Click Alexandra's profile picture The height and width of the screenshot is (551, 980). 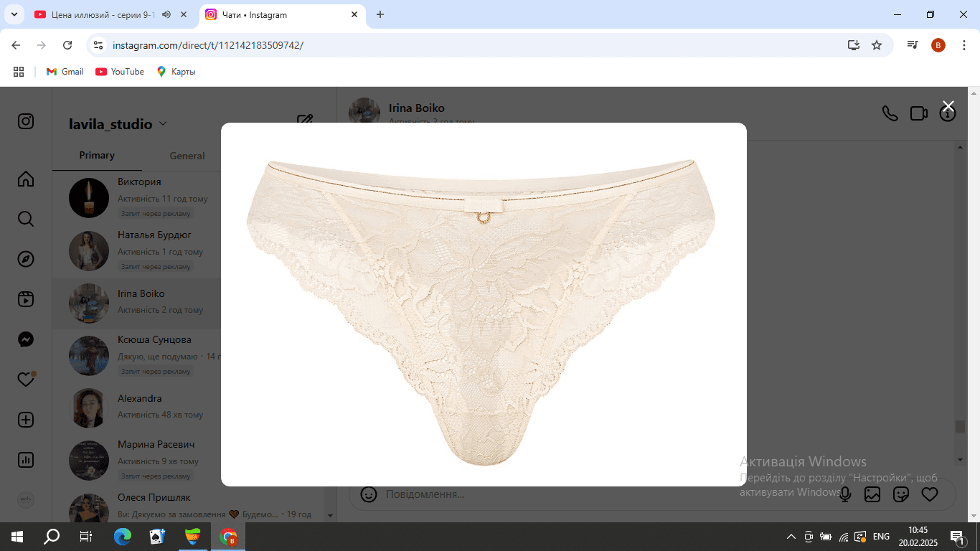coord(89,408)
